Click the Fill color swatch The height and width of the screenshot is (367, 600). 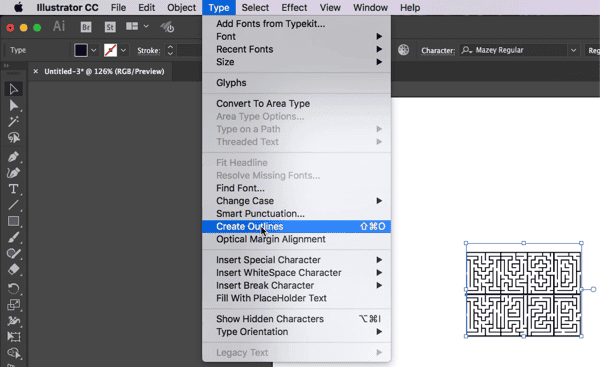pos(81,50)
